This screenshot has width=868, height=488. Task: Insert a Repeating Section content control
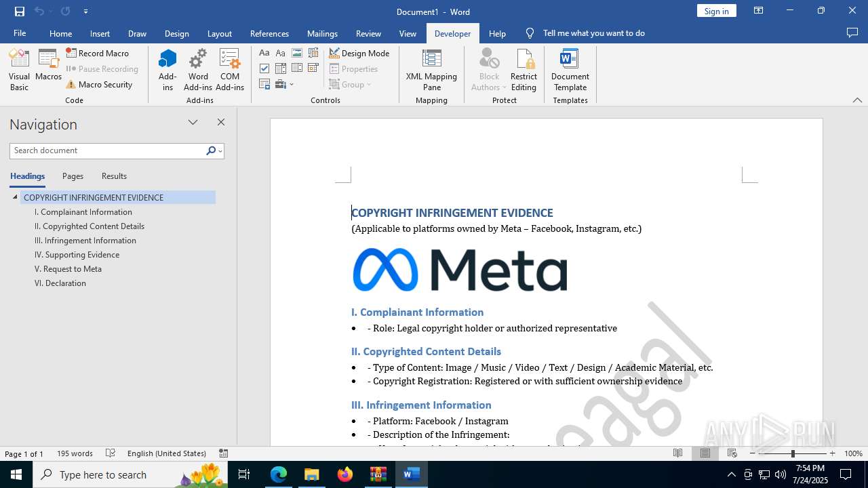pos(264,85)
